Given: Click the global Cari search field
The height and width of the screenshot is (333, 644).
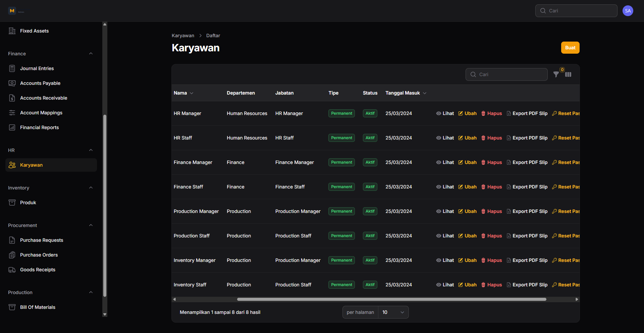Looking at the screenshot, I should (x=576, y=11).
